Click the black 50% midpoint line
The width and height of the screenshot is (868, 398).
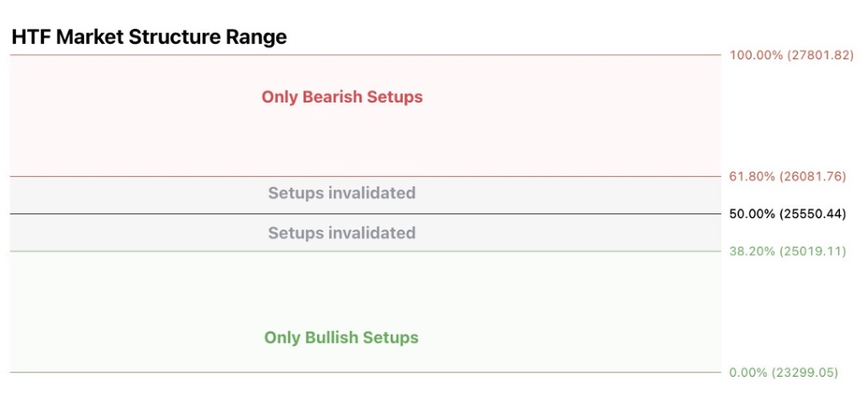pos(509,213)
